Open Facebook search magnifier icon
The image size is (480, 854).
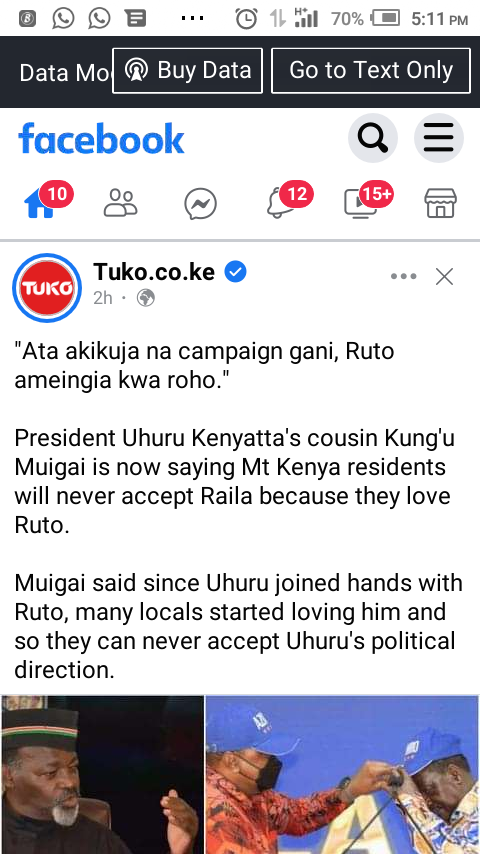pos(373,138)
